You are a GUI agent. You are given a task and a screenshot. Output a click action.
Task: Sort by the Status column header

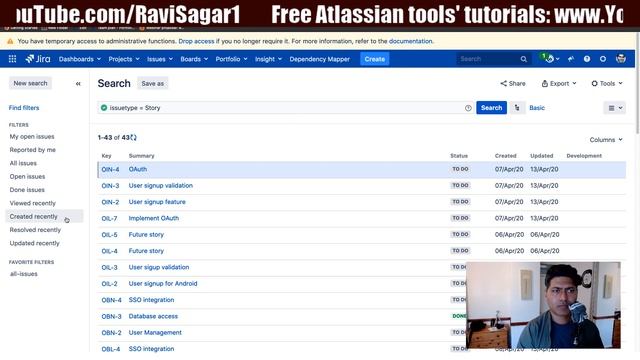tap(459, 156)
